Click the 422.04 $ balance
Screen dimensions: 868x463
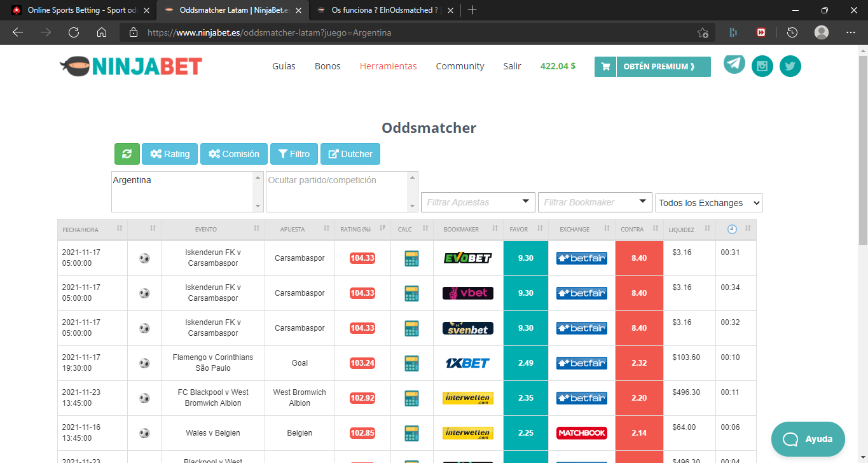point(558,66)
